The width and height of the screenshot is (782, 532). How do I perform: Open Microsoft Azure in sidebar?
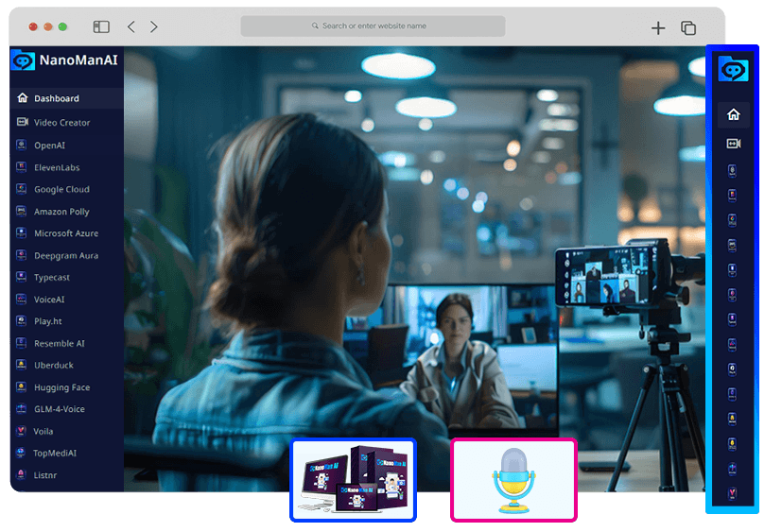(65, 233)
